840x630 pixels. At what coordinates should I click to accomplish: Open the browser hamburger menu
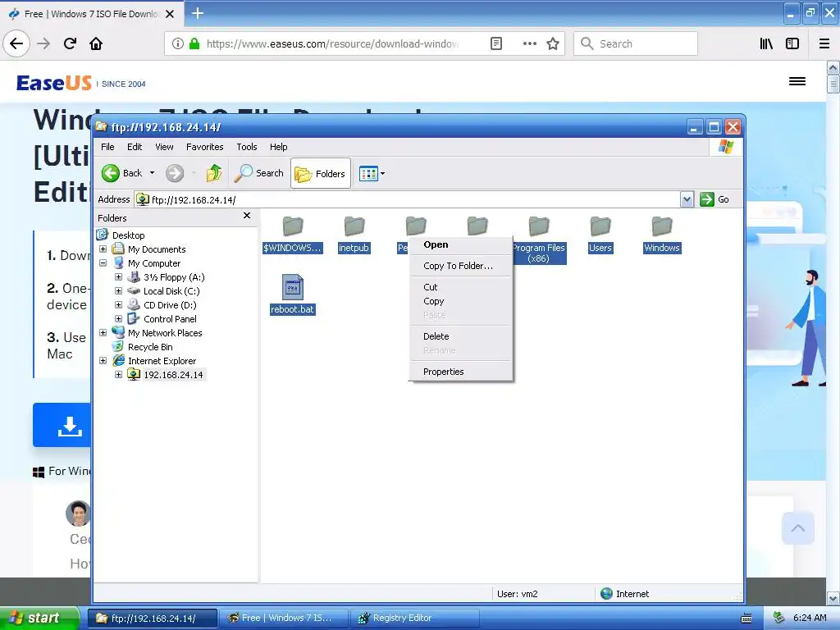pyautogui.click(x=824, y=43)
